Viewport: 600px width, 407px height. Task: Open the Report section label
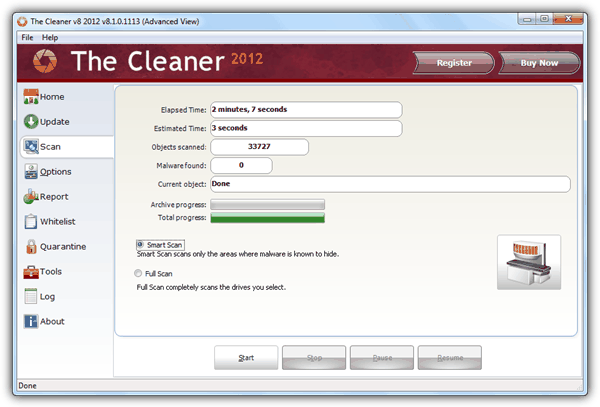pos(54,197)
